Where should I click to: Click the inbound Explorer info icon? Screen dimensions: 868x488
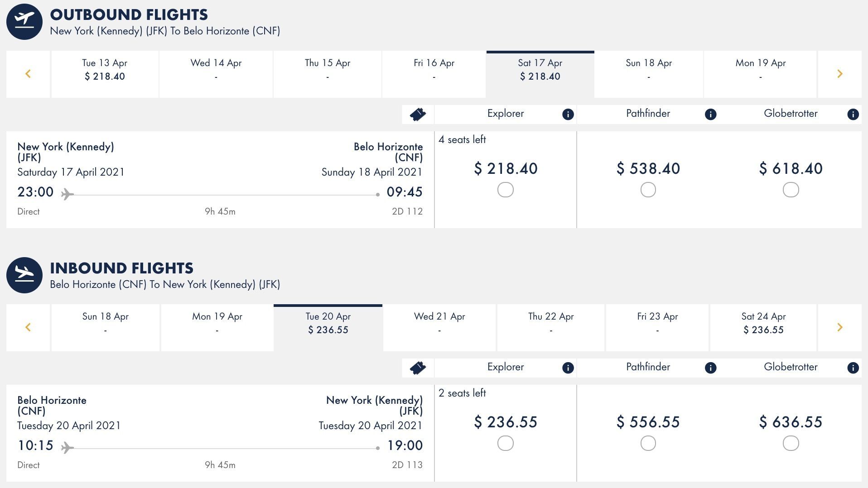pos(568,368)
